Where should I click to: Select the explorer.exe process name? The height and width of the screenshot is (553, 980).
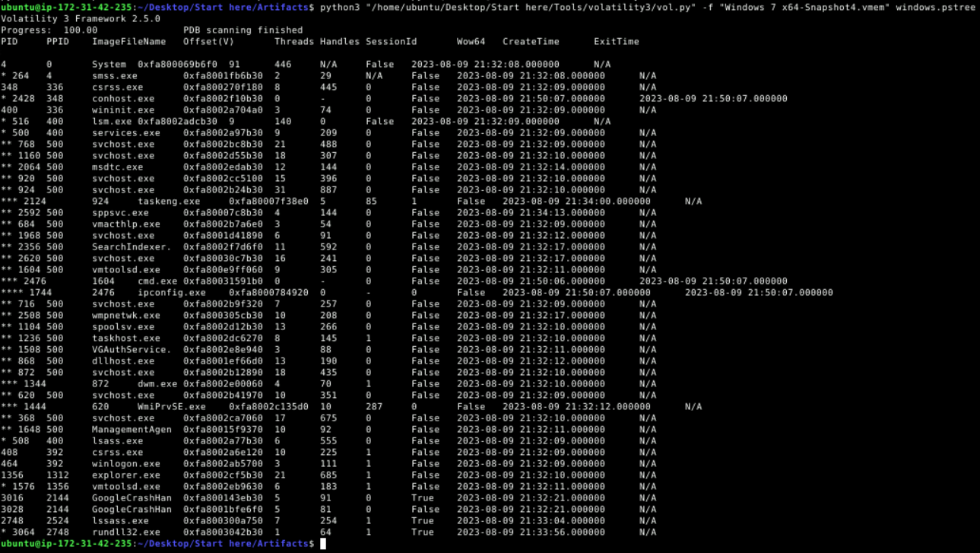(x=126, y=475)
